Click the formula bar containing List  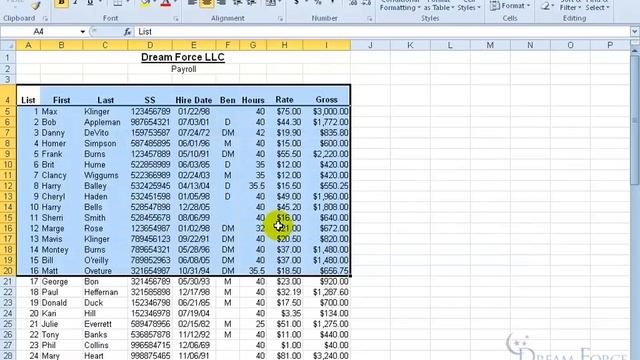[382, 32]
